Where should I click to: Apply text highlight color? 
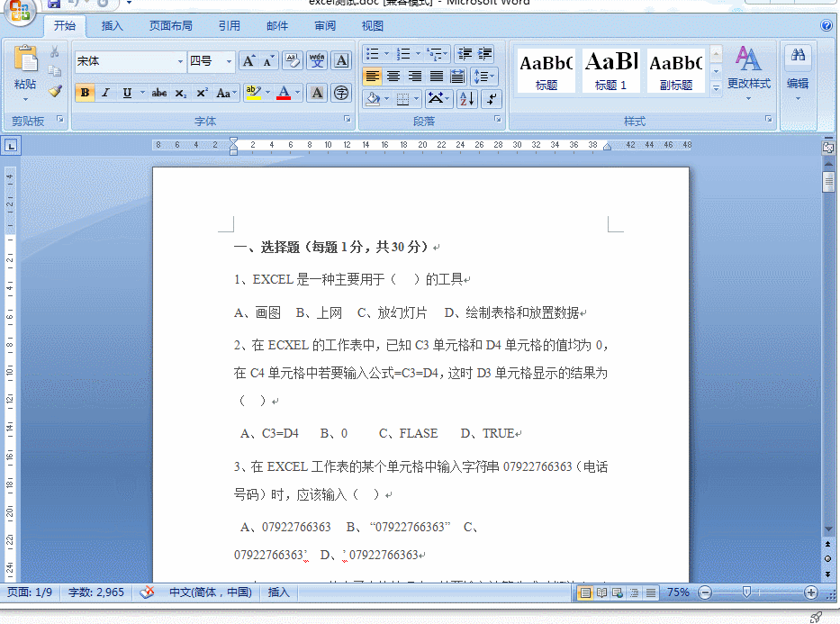[253, 93]
